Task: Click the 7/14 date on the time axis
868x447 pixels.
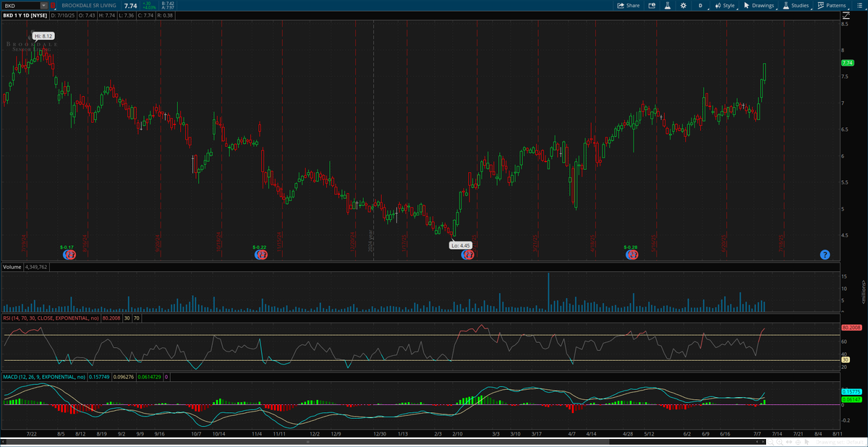Action: (778, 433)
